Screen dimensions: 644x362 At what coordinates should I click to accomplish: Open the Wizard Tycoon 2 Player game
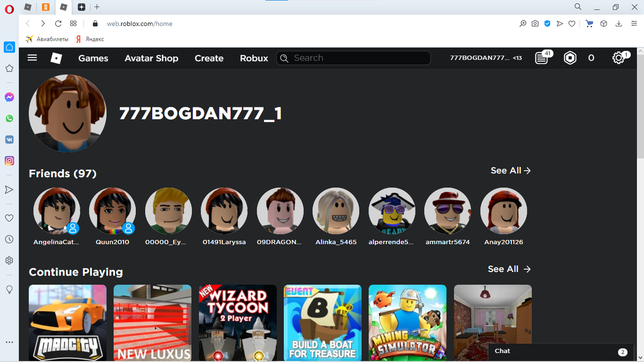[x=238, y=323]
